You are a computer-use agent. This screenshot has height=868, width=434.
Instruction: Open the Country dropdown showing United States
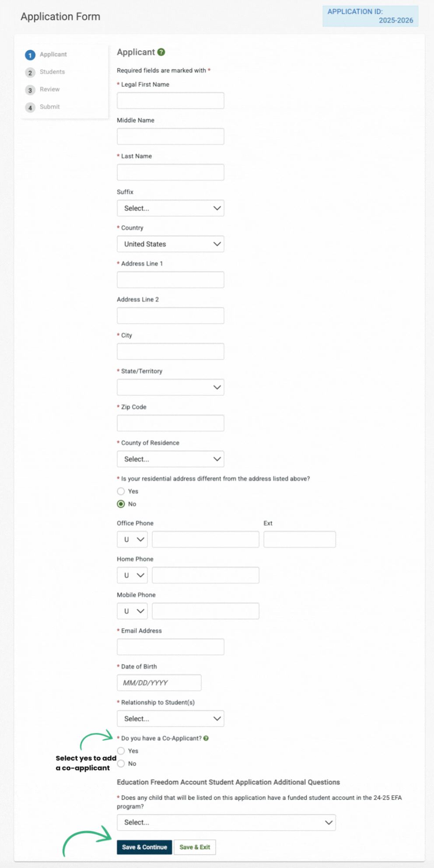tap(170, 244)
